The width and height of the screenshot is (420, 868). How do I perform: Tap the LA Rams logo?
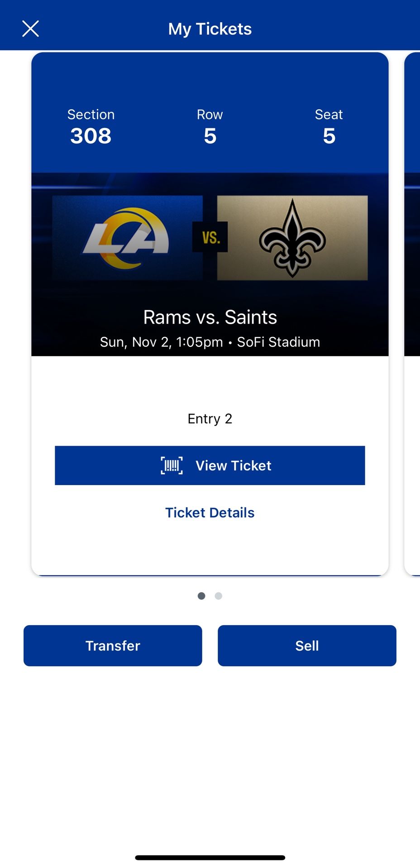127,238
